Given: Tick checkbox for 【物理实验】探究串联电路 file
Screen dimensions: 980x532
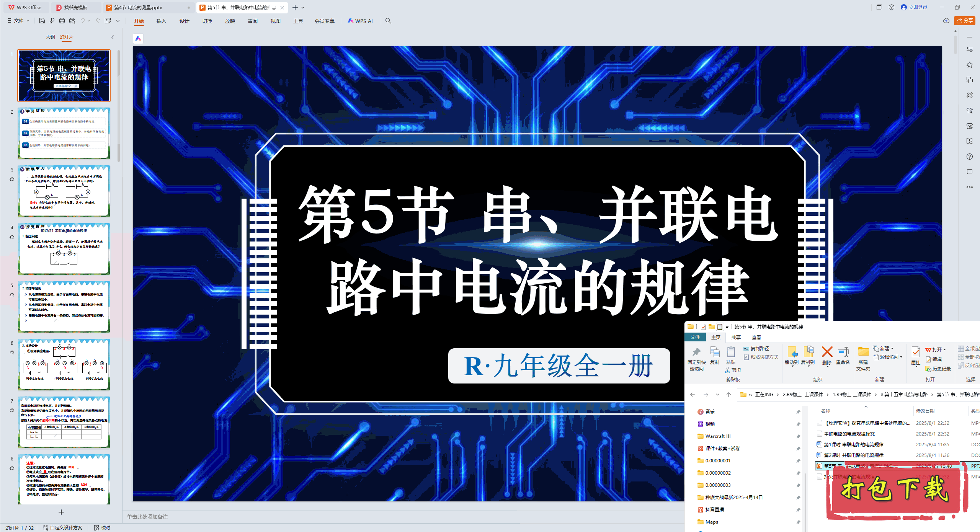Looking at the screenshot, I should pos(819,423).
